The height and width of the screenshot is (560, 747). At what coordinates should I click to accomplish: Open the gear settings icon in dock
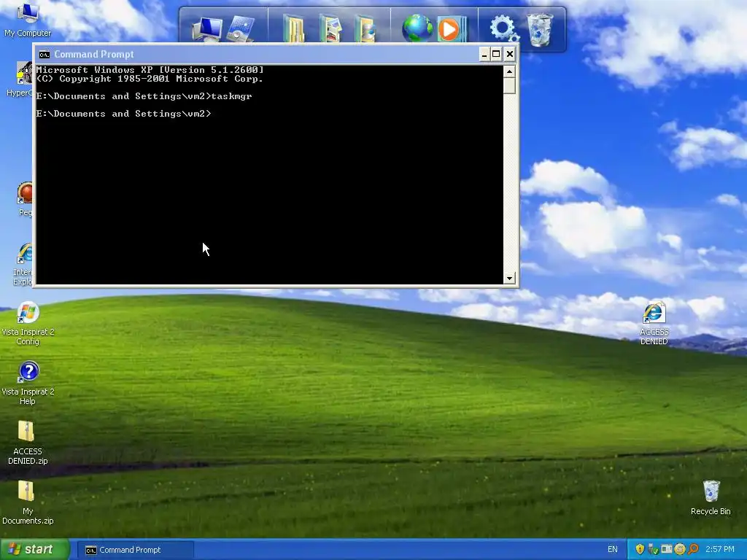[x=503, y=28]
